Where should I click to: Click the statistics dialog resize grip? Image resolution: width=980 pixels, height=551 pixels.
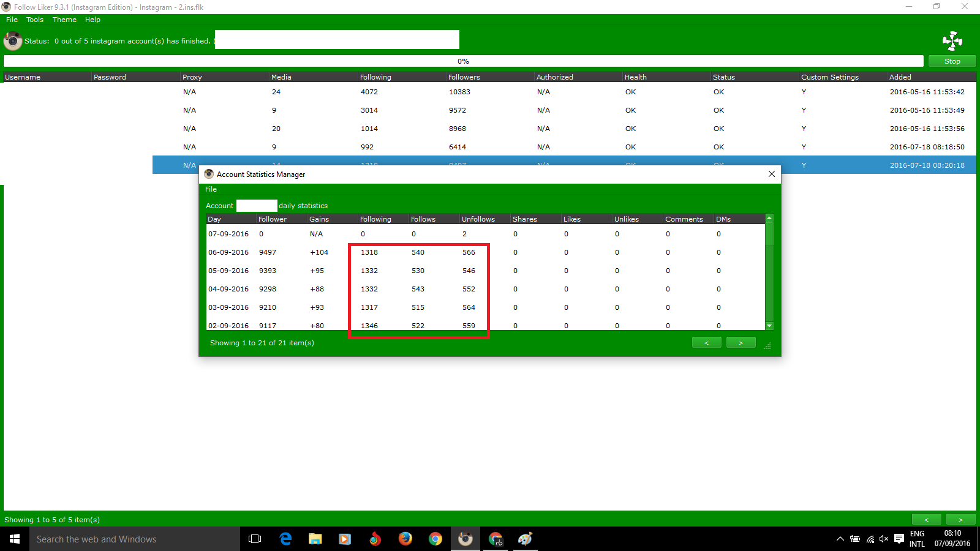767,346
